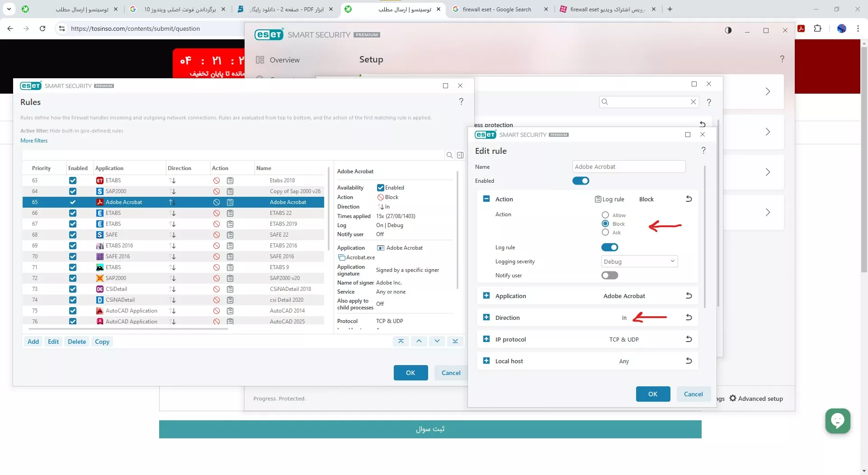Reset the Action section with revert arrow
The width and height of the screenshot is (868, 475).
click(689, 199)
